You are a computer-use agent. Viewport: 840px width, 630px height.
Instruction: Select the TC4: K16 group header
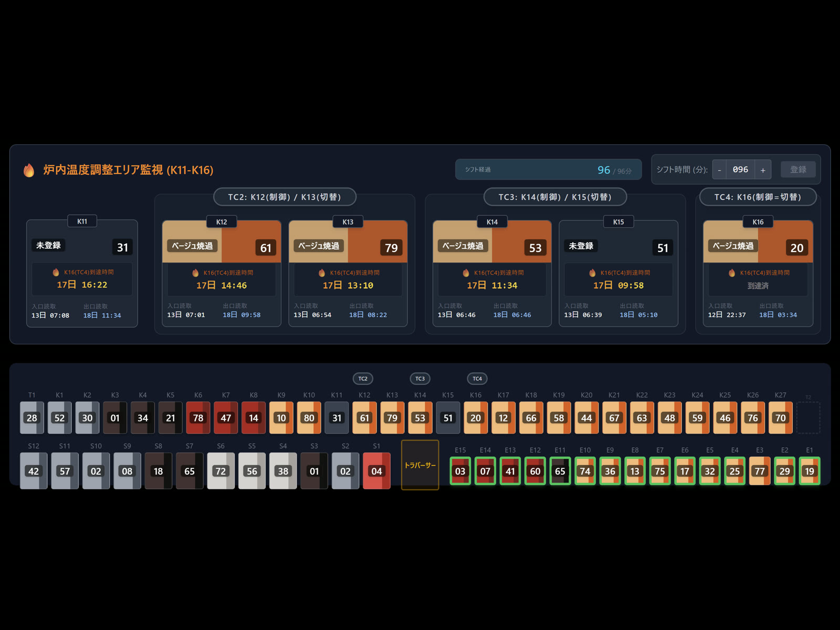click(x=758, y=197)
